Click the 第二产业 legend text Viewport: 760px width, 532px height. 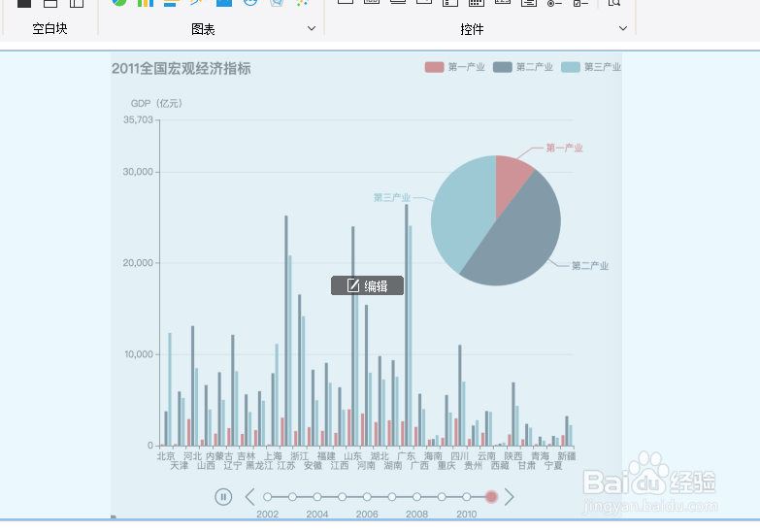click(x=534, y=67)
